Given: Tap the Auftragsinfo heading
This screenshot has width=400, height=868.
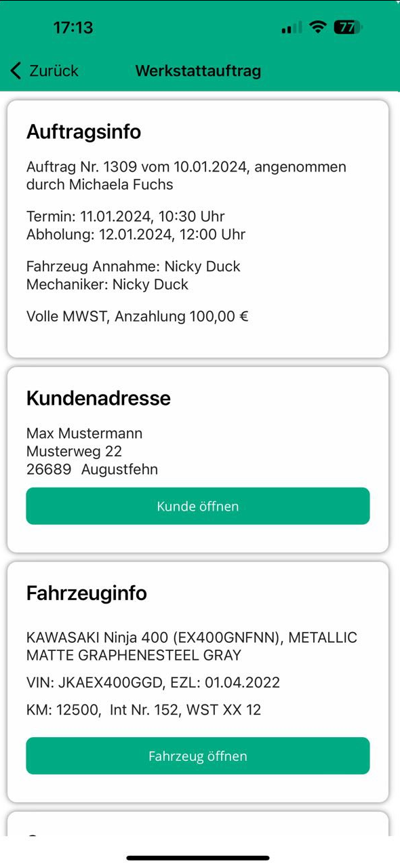Looking at the screenshot, I should tap(83, 132).
